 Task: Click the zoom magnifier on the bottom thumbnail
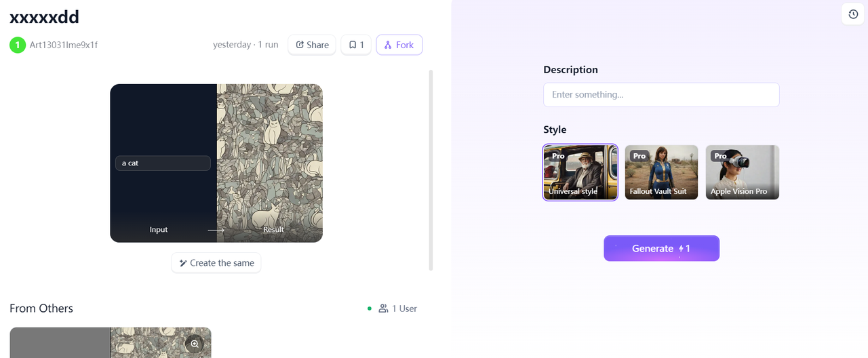click(195, 344)
